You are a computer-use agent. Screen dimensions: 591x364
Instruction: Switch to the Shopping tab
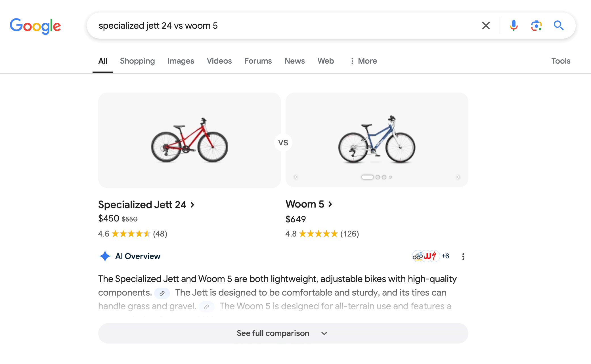pos(137,61)
